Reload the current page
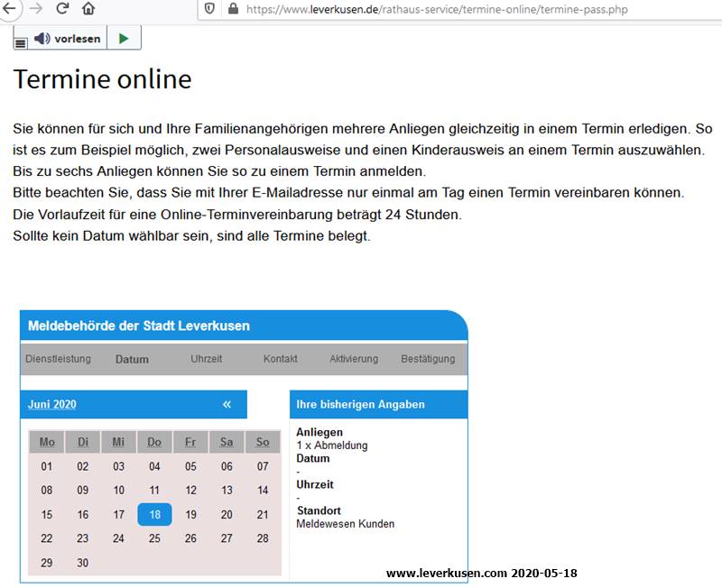 [62, 9]
